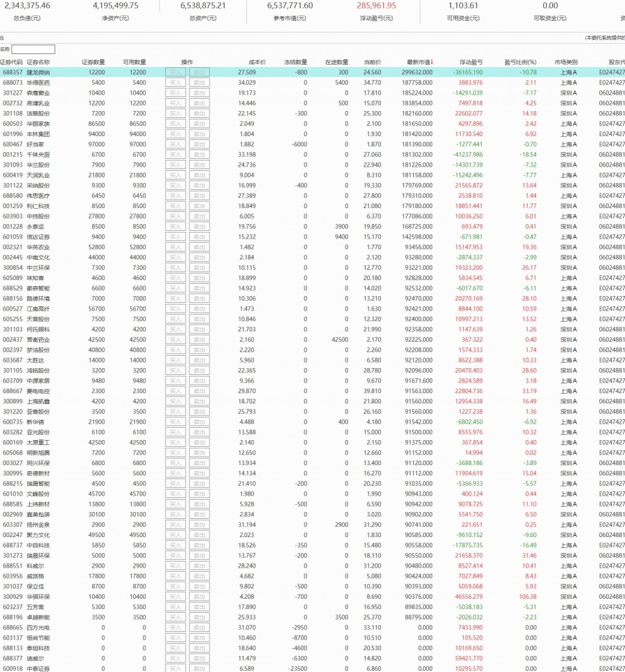Select the row for stock code 605089
Image resolution: width=625 pixels, height=672 pixels.
(x=312, y=278)
